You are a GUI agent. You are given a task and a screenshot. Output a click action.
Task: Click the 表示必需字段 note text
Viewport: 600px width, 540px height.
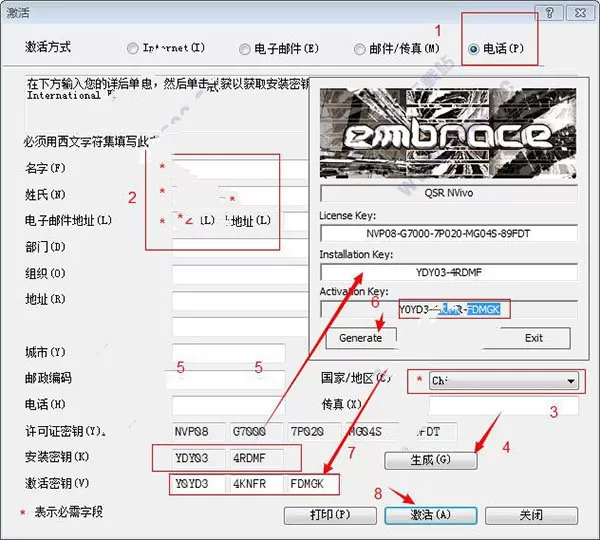tap(69, 512)
